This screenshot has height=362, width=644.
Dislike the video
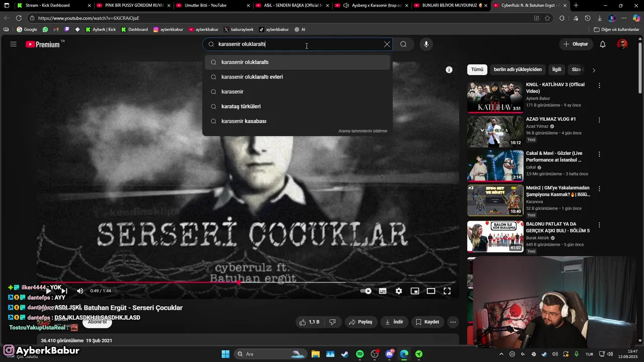(x=333, y=322)
